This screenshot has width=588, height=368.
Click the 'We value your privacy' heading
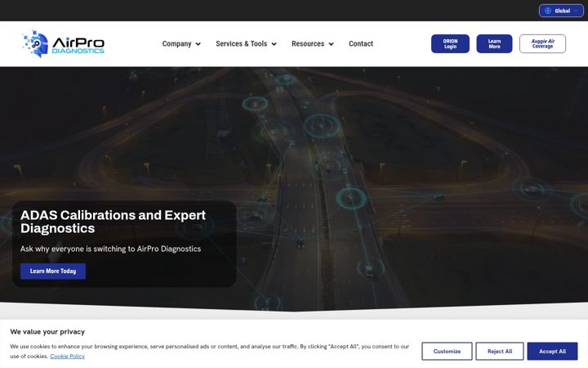click(47, 332)
